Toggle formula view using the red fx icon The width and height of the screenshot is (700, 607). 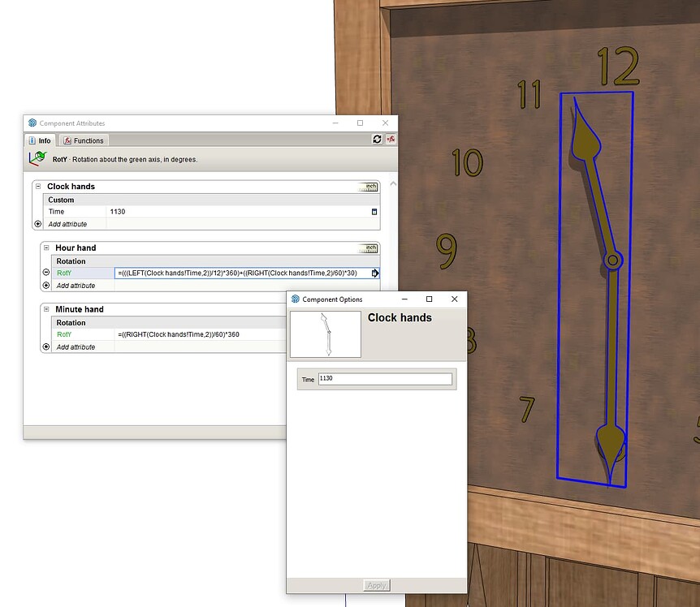click(x=389, y=140)
